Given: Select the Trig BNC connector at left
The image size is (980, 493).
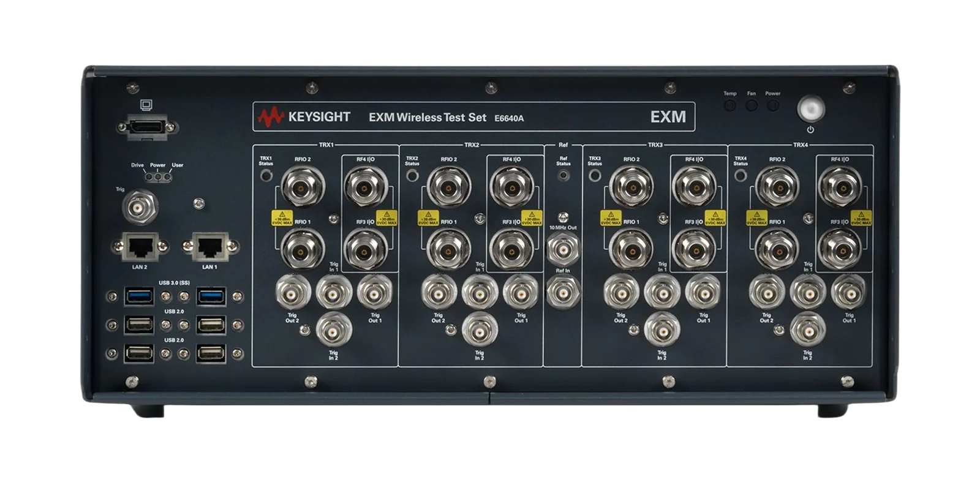Looking at the screenshot, I should tap(140, 208).
